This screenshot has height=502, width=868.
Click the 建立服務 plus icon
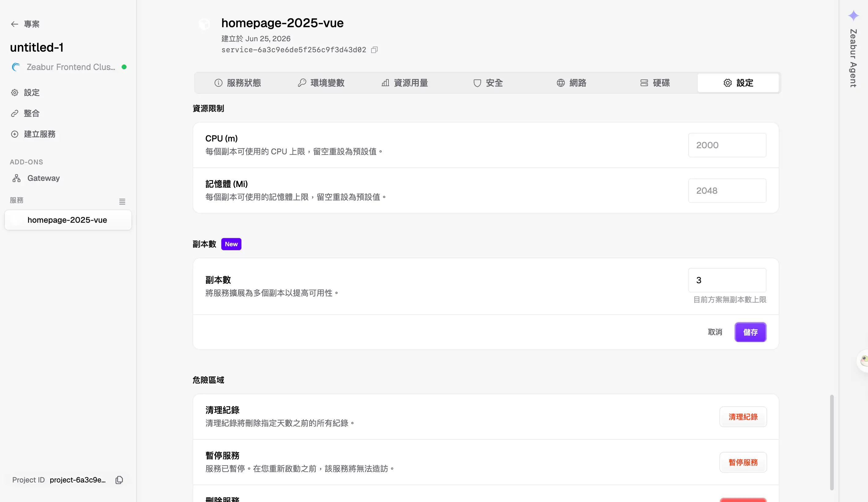coord(14,134)
